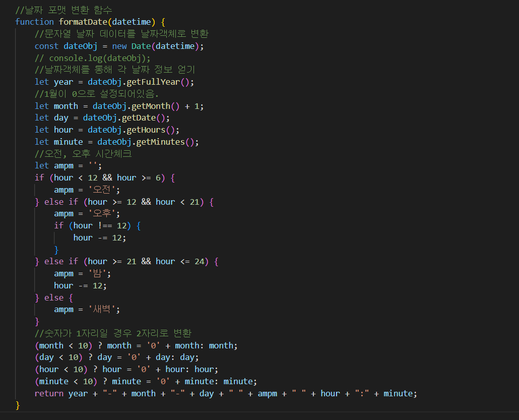Click the assignment ampm = '새벽'
This screenshot has width=519, height=420.
pos(87,310)
